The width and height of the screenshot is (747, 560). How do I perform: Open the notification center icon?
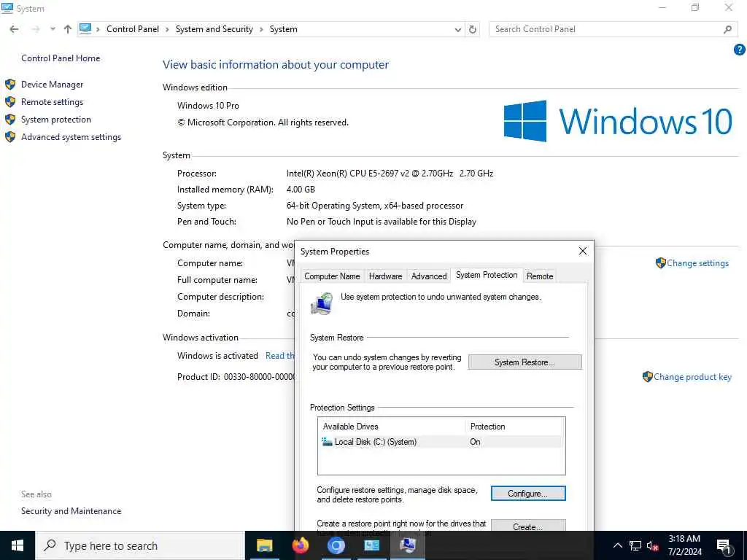point(724,546)
